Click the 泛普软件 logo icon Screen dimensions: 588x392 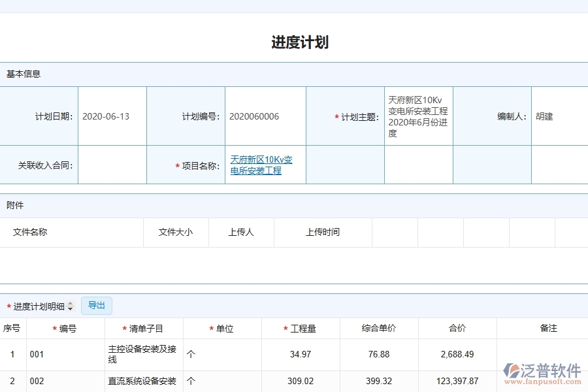513,368
